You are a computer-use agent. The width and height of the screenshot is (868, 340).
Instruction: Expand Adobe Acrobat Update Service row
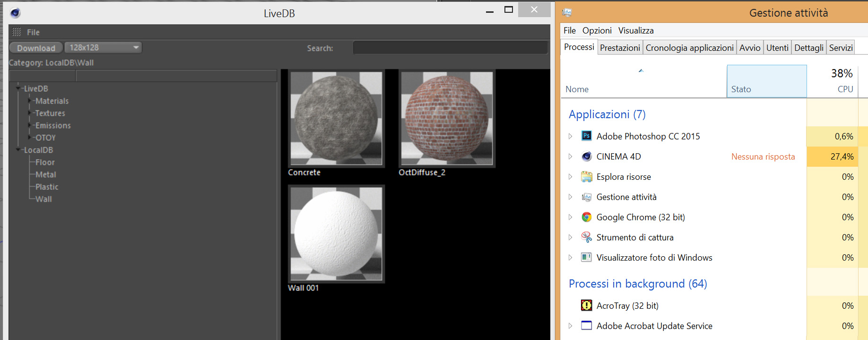coord(570,326)
